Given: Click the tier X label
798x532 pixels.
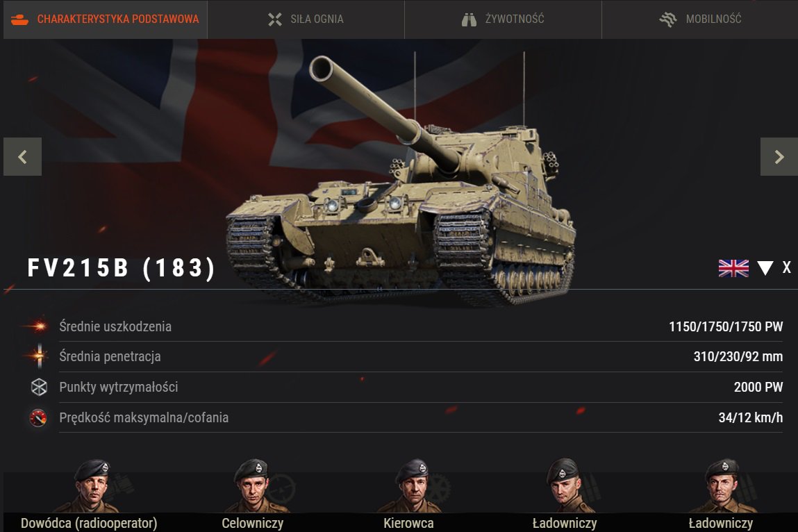Looking at the screenshot, I should click(786, 268).
